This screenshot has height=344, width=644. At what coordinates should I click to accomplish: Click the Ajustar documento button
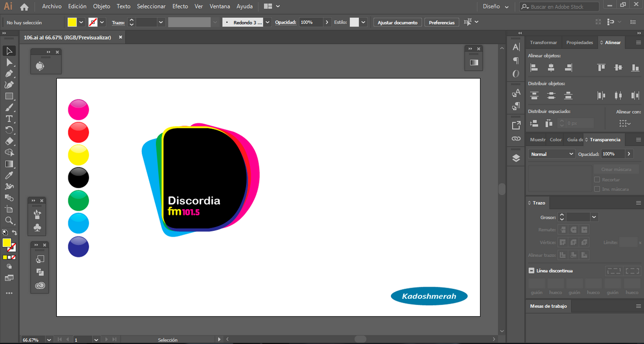pyautogui.click(x=397, y=23)
